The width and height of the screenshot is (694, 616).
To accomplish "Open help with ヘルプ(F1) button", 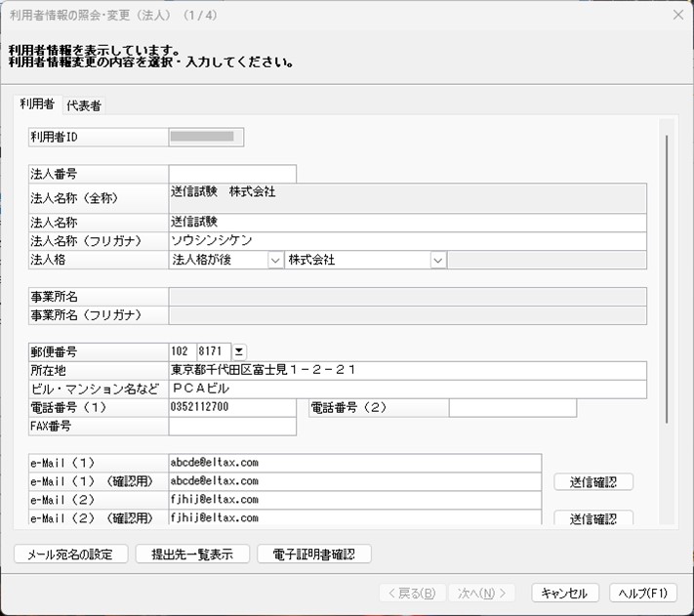I will tap(643, 593).
